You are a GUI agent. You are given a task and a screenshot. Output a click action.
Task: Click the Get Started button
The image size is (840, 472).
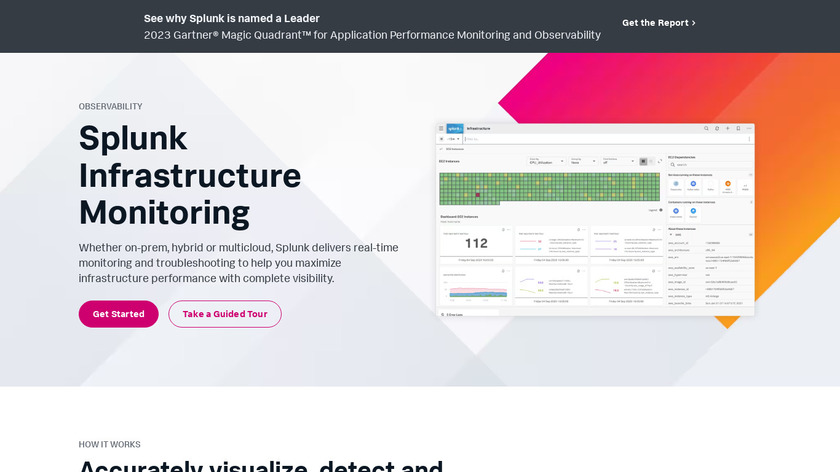click(118, 314)
